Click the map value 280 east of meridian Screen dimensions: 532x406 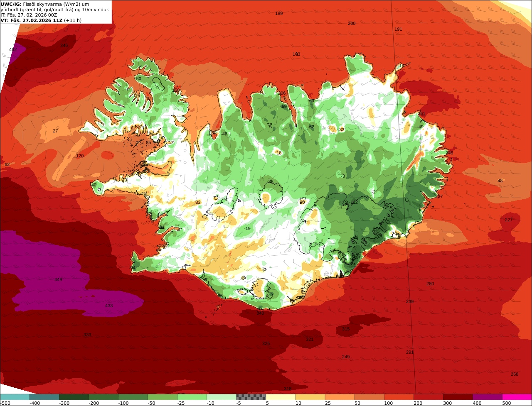(430, 284)
